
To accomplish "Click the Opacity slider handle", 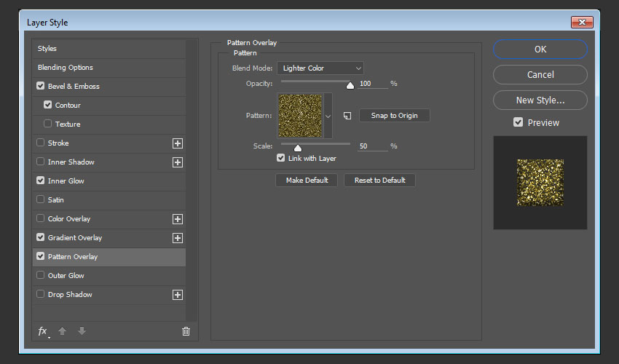I will [350, 84].
